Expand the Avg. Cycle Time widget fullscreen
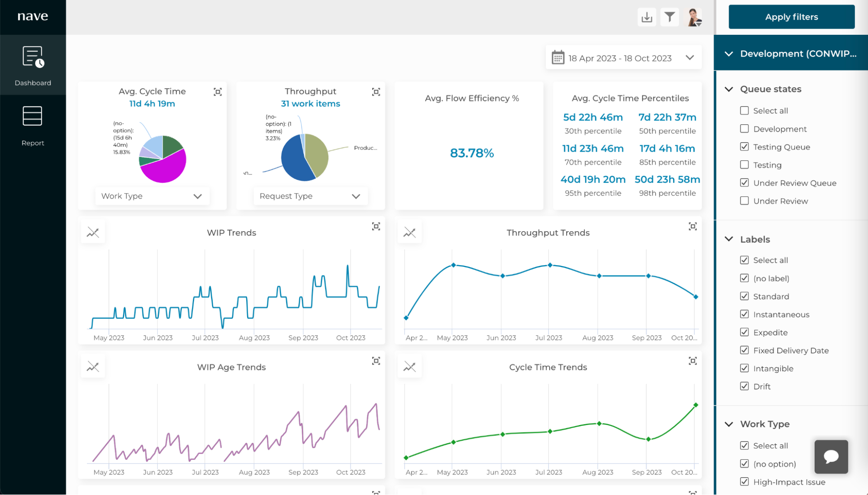The image size is (868, 495). click(218, 92)
